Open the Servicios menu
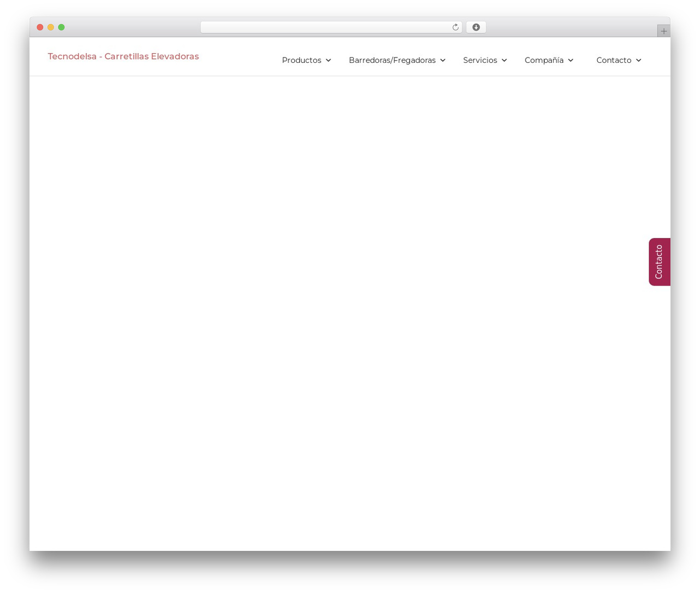Screen dimensions: 700x593 pos(480,60)
